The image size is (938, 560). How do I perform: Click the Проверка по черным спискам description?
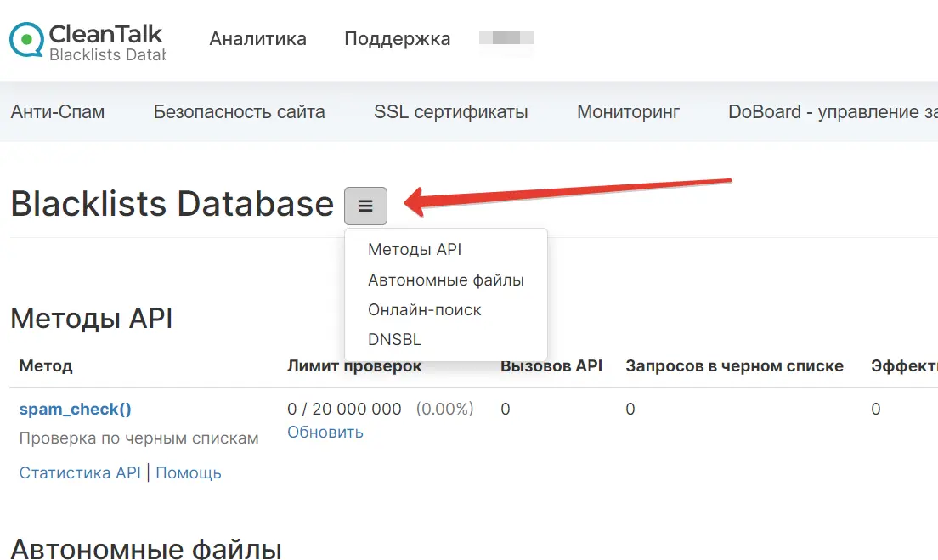coord(138,438)
